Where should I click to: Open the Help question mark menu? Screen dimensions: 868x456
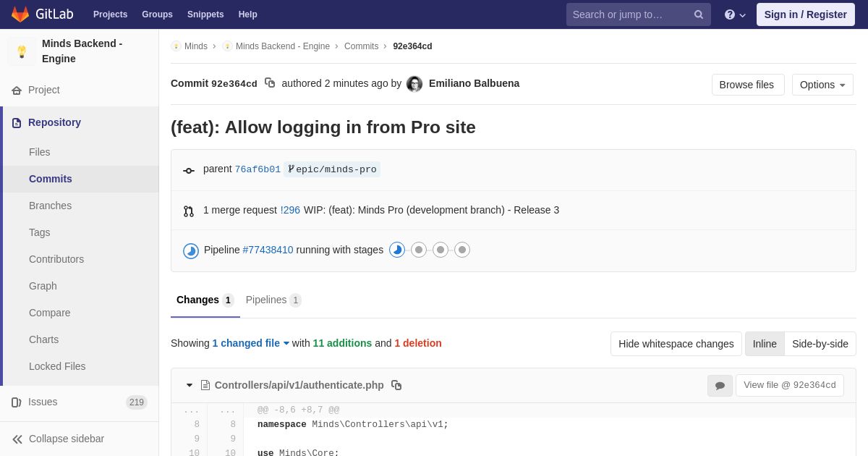tap(735, 14)
